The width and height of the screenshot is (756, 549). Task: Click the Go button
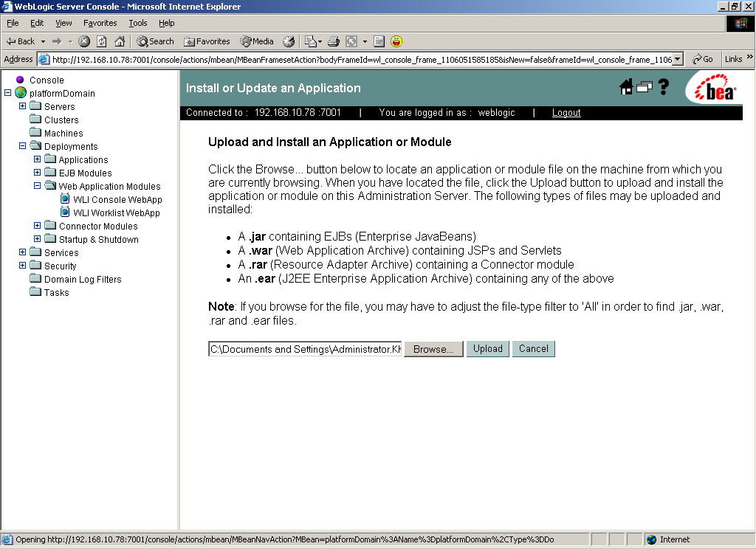[x=703, y=59]
